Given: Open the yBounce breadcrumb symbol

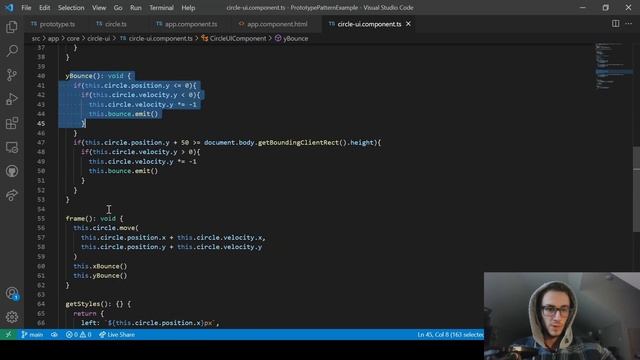Looking at the screenshot, I should pos(291,38).
